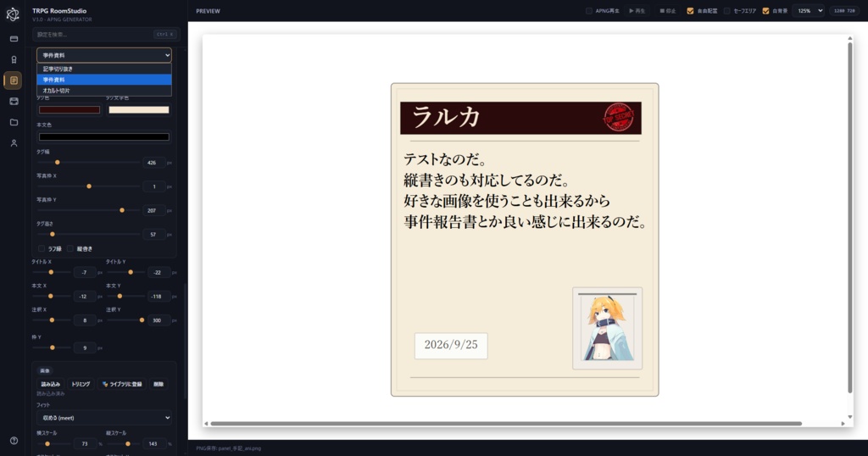Collapse the 事件資料 template dropdown
Screen dimensions: 868x456
[x=104, y=55]
